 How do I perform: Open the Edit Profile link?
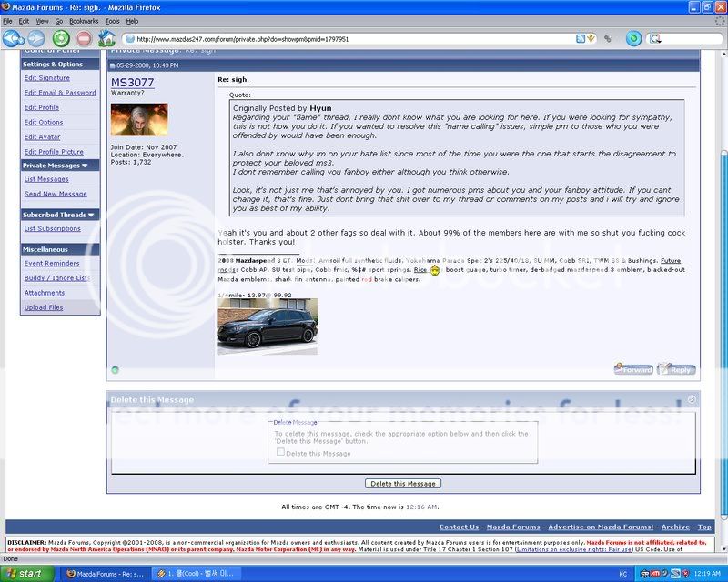click(41, 107)
